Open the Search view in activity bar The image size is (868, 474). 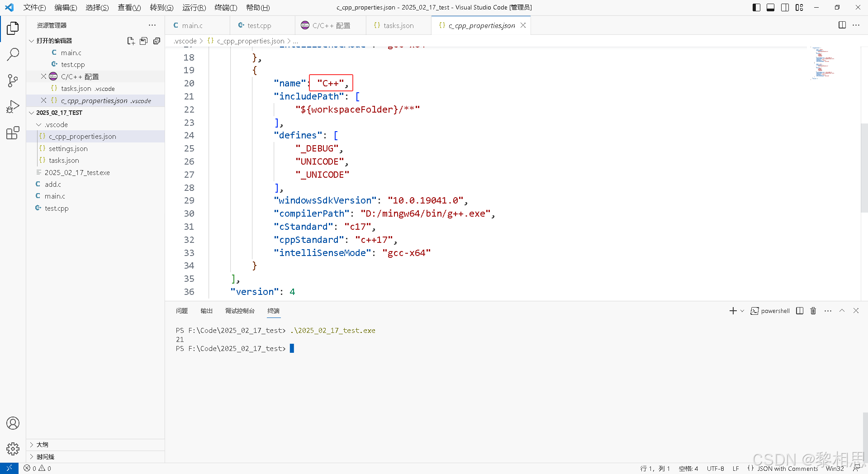pos(13,55)
